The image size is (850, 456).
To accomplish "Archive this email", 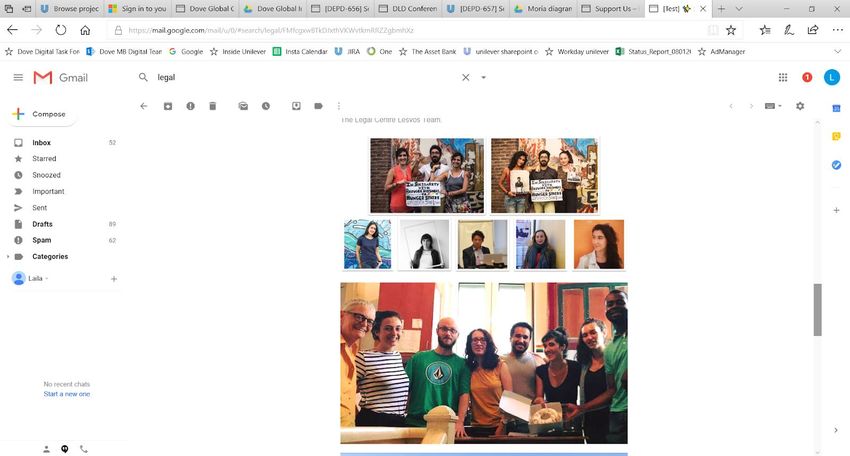I will click(168, 106).
